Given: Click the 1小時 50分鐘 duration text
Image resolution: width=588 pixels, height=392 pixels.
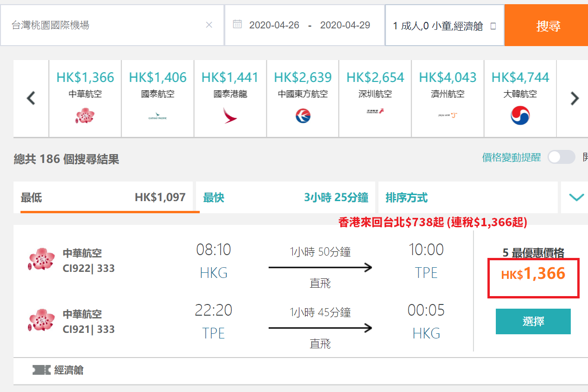Looking at the screenshot, I should (320, 252).
